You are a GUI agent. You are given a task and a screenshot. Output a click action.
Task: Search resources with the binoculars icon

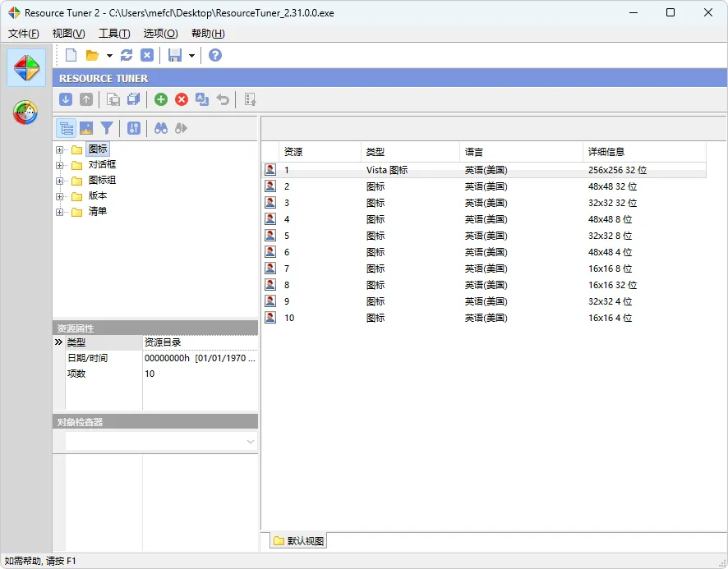161,128
